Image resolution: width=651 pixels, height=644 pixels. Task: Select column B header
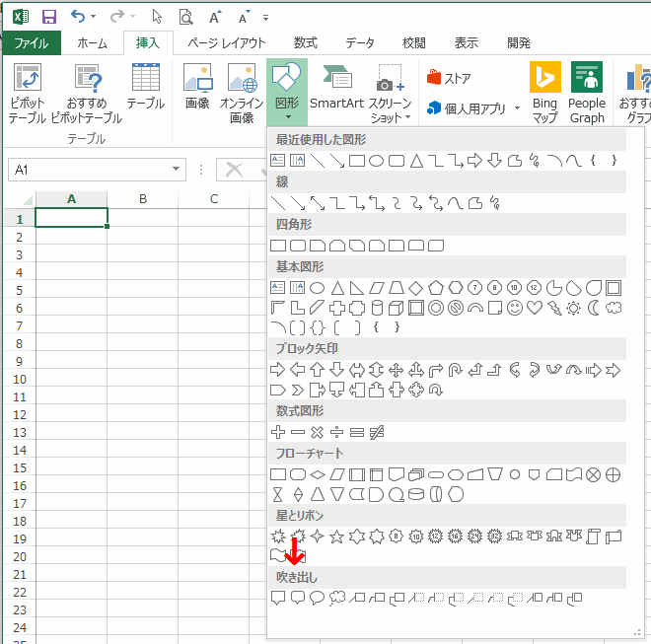point(143,199)
